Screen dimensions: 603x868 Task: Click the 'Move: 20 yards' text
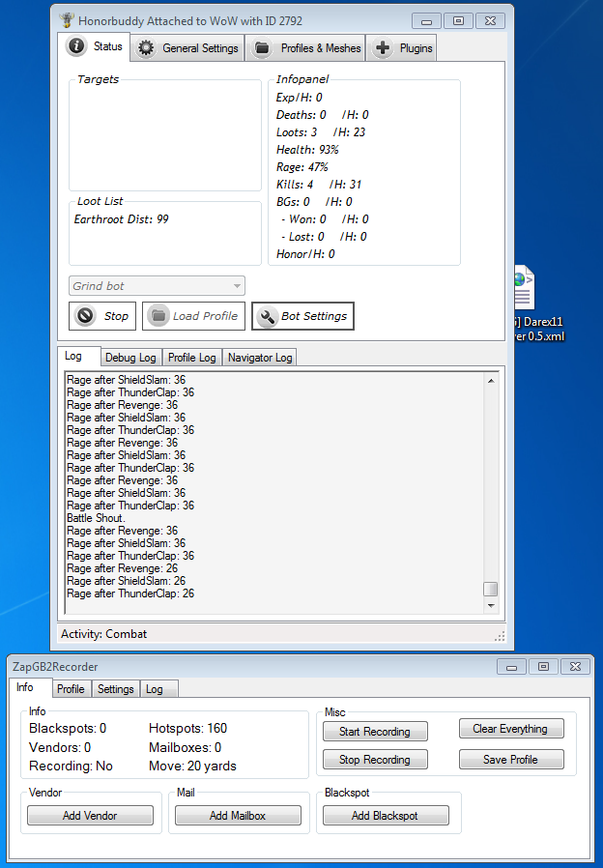(x=192, y=767)
